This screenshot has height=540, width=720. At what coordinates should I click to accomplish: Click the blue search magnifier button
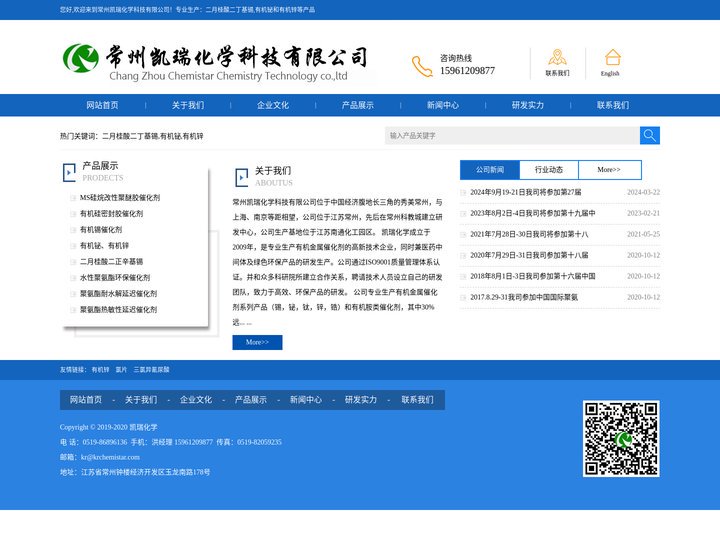(x=650, y=135)
